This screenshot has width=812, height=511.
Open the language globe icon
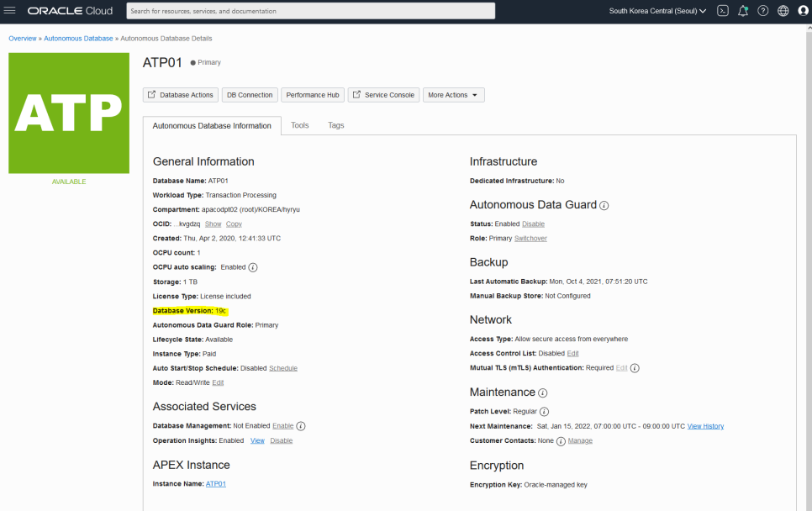[783, 11]
